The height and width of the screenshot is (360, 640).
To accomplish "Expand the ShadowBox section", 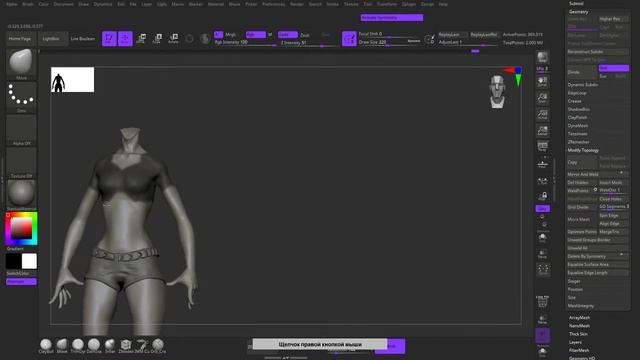I will point(579,109).
